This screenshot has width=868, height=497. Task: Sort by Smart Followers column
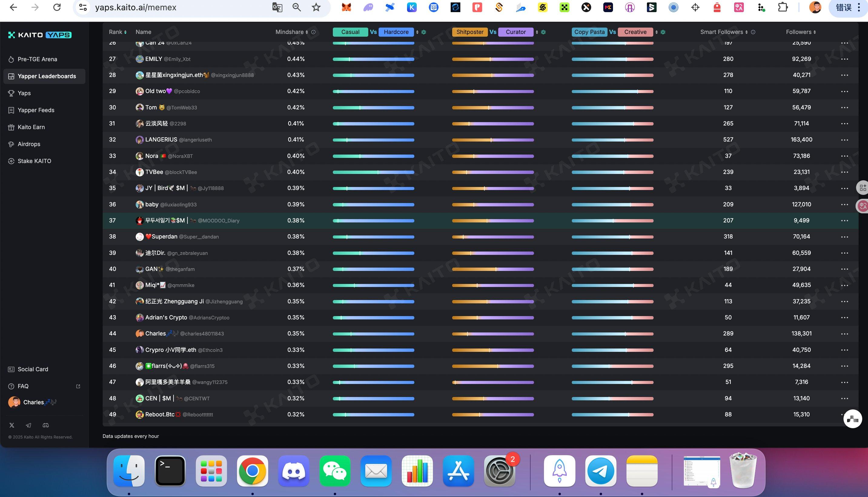pyautogui.click(x=747, y=32)
